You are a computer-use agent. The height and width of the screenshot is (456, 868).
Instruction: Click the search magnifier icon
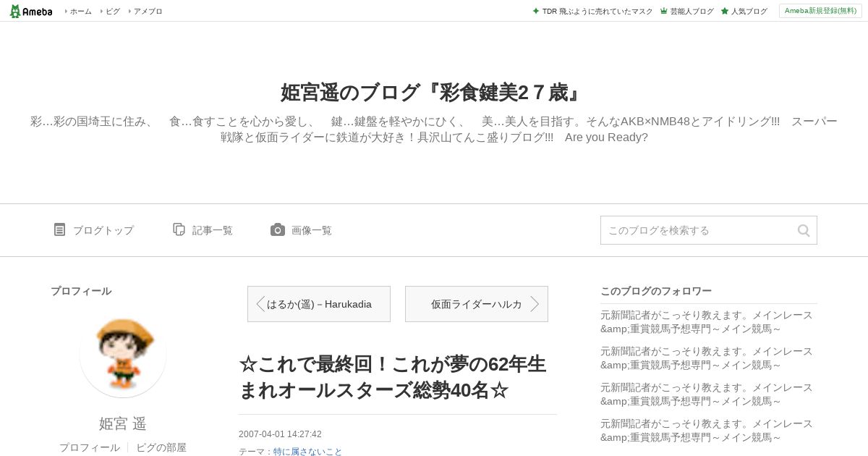804,230
